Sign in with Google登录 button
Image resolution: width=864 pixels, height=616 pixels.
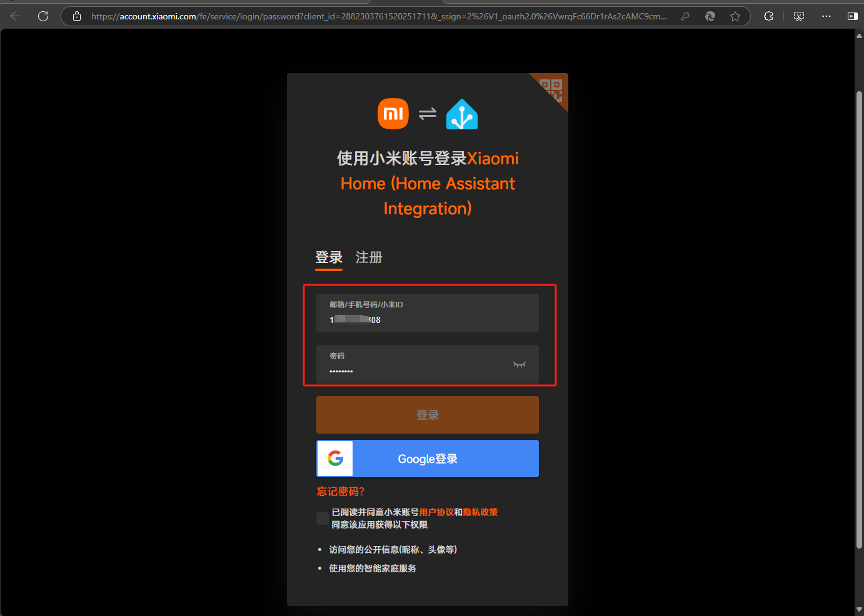pos(428,459)
